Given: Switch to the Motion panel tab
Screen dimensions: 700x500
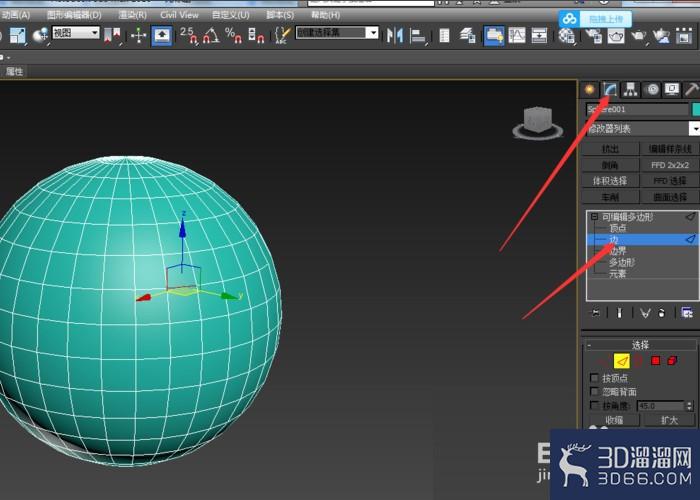Looking at the screenshot, I should tap(652, 90).
